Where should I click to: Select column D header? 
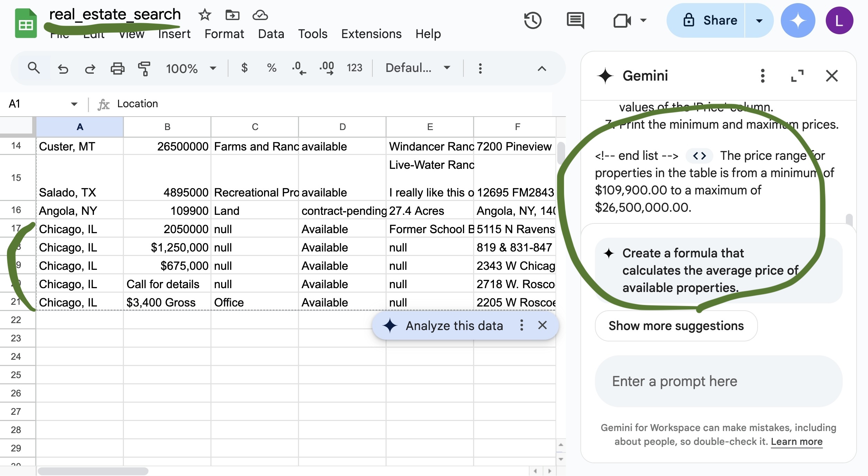342,127
